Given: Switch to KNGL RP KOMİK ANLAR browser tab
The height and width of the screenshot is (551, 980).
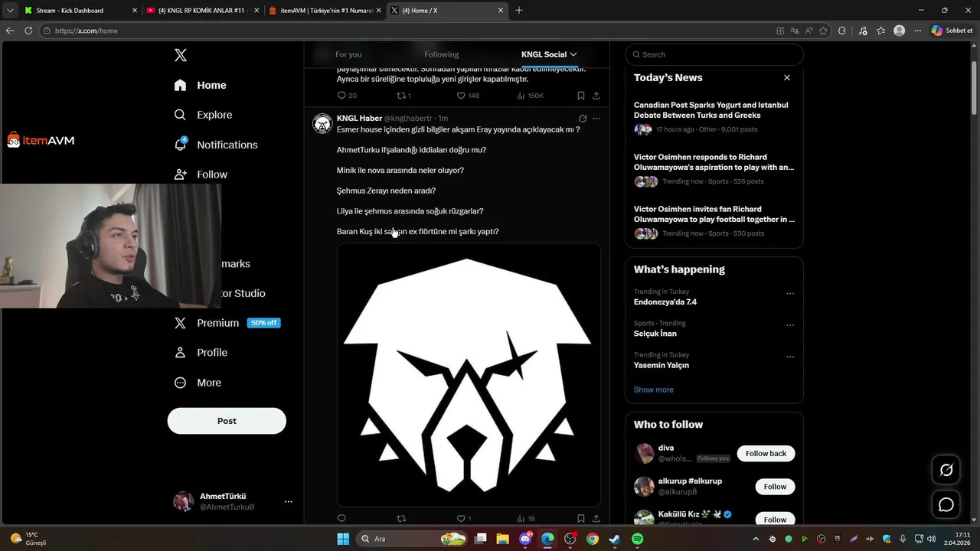Looking at the screenshot, I should pos(203,11).
